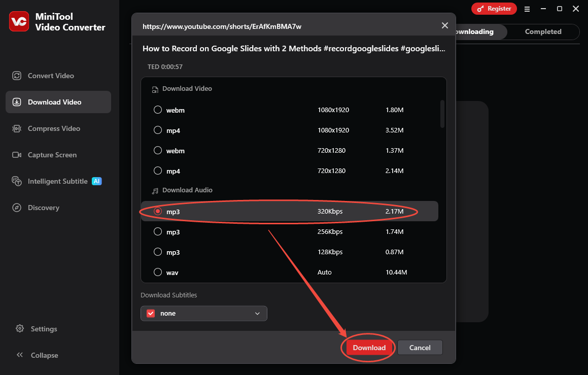Uncheck the none subtitle checkbox
The height and width of the screenshot is (375, 588).
[x=150, y=313]
